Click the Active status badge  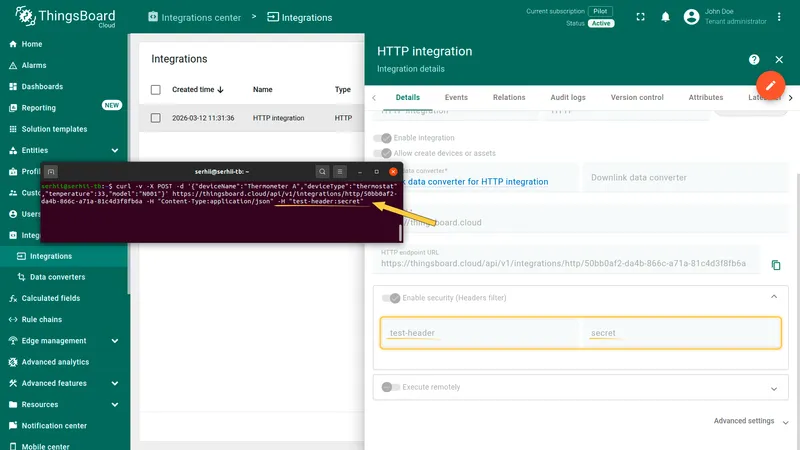601,23
